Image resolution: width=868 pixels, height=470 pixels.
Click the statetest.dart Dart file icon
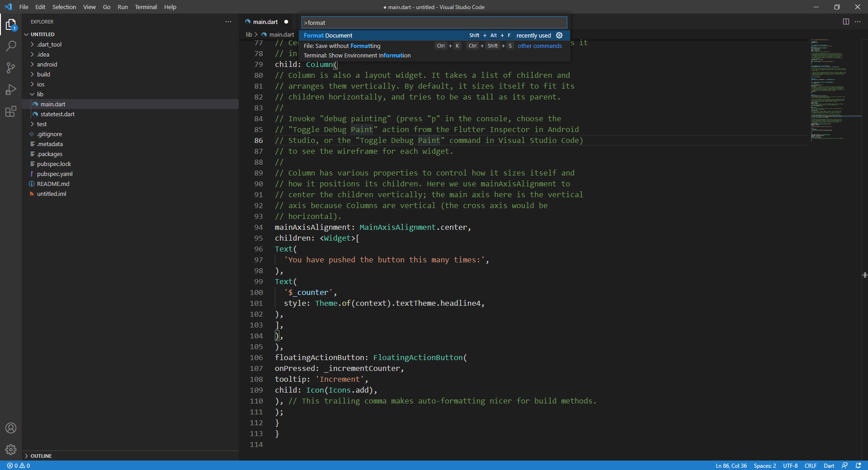click(35, 114)
